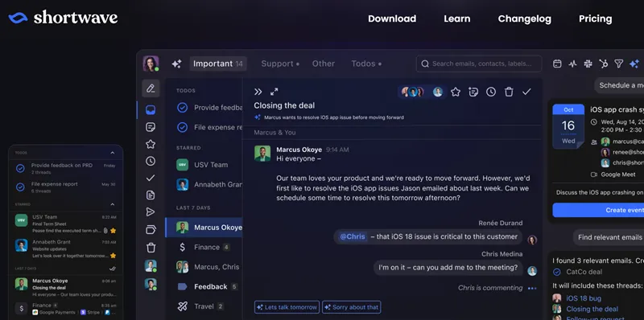Unstar Annabeth Grant thread in mobile preview
This screenshot has height=320, width=644.
113,256
